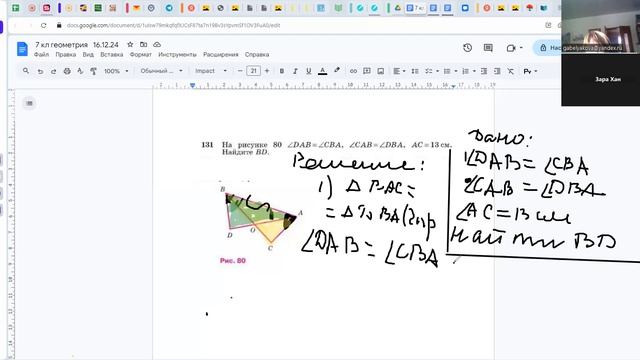This screenshot has width=640, height=360.
Task: Insert an image from the toolbar
Action: click(x=380, y=71)
